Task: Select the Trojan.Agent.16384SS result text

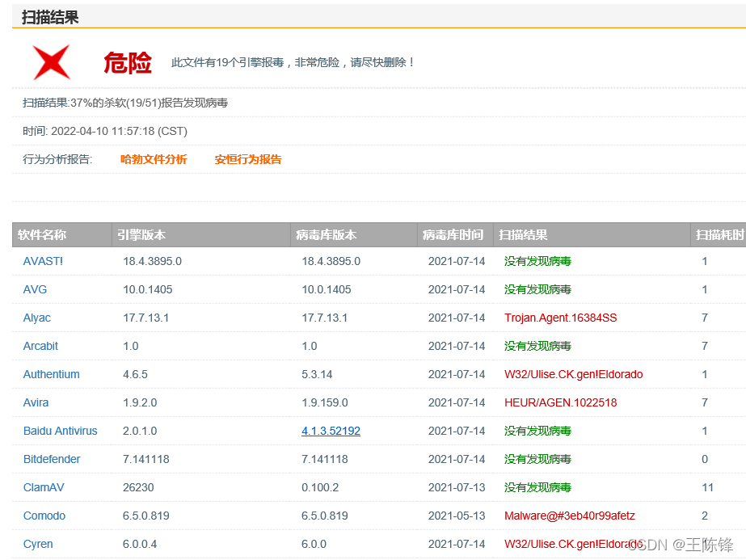Action: (560, 318)
